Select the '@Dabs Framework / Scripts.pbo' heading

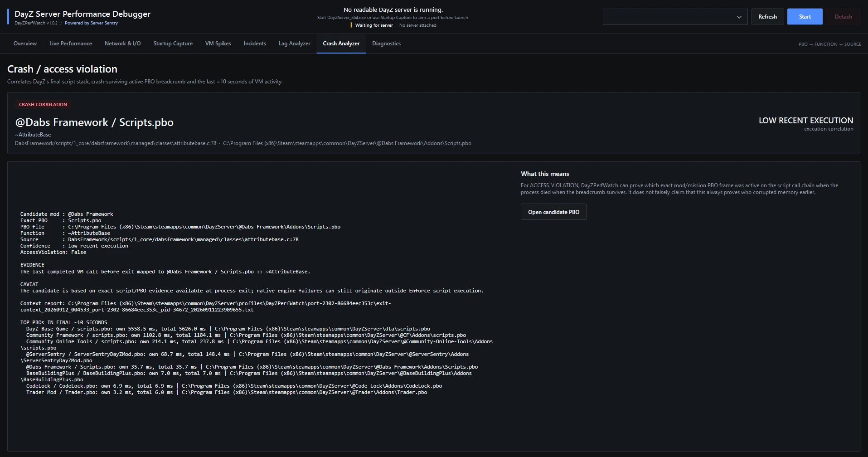point(94,122)
